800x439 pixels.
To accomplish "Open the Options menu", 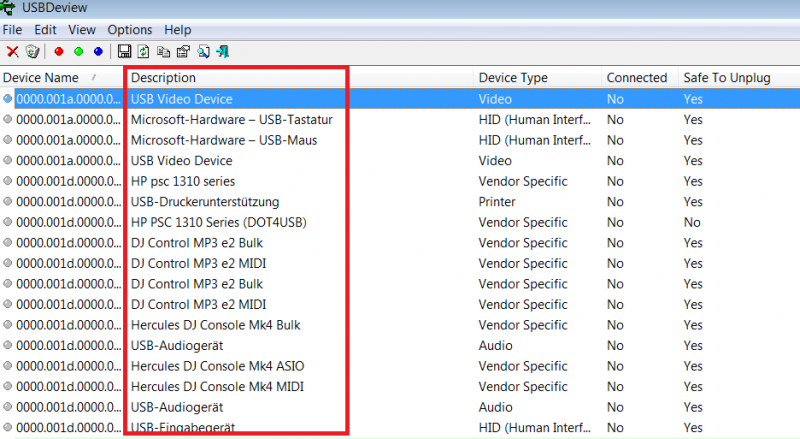I will pos(129,30).
